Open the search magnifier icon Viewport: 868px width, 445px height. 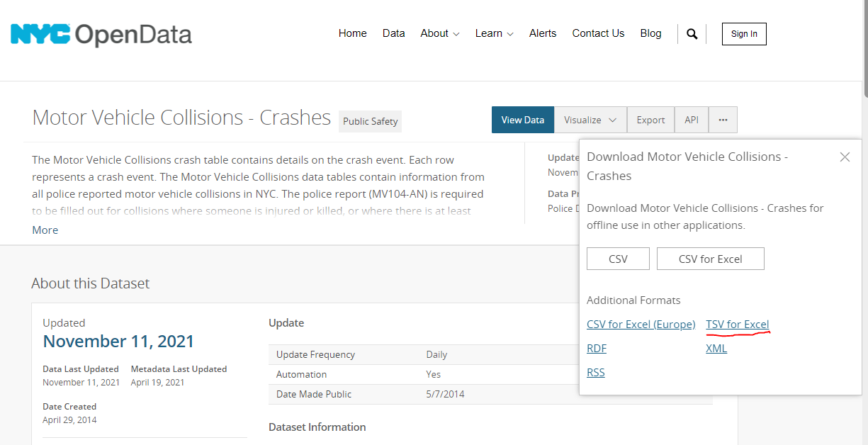pos(692,34)
